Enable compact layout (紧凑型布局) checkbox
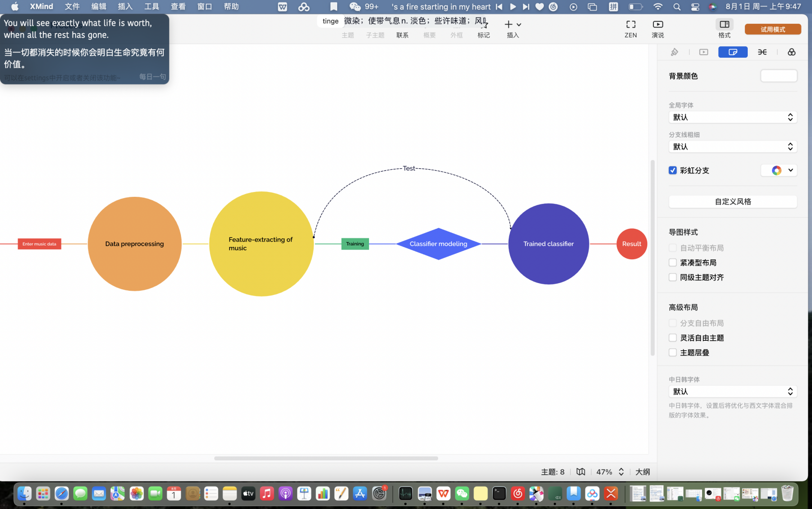Image resolution: width=812 pixels, height=509 pixels. [x=672, y=263]
